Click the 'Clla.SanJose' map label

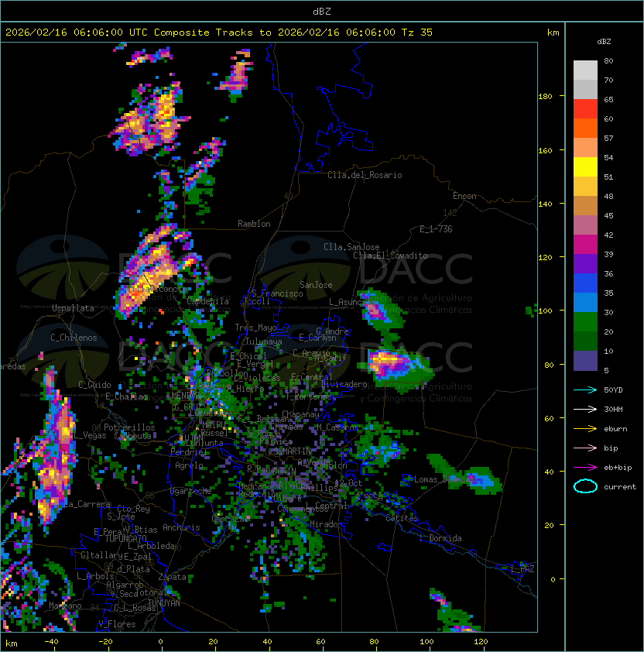click(x=351, y=247)
